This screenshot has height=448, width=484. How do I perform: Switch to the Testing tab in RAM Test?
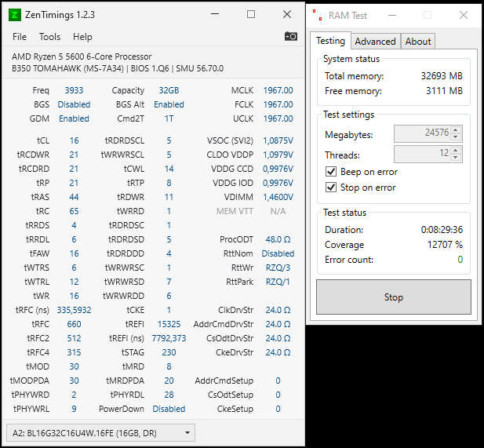pos(330,41)
